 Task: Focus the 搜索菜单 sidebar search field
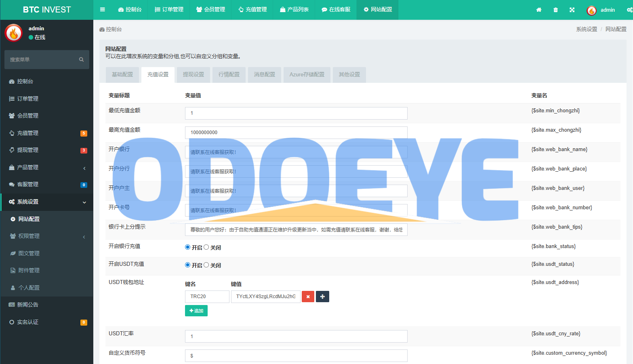pos(42,59)
